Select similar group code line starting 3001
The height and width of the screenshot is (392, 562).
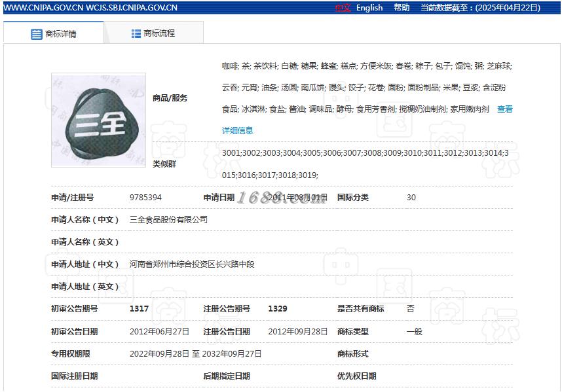(365, 153)
